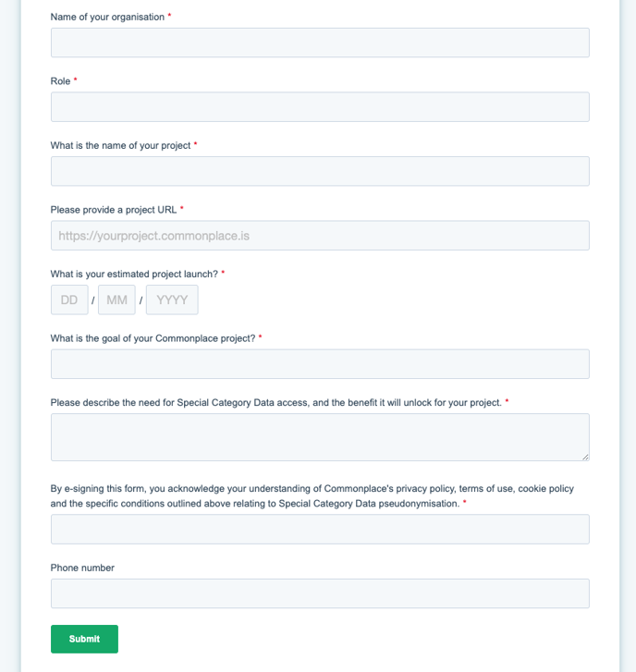Grab the textarea resize handle
Screen dimensions: 636x672
pyautogui.click(x=585, y=456)
